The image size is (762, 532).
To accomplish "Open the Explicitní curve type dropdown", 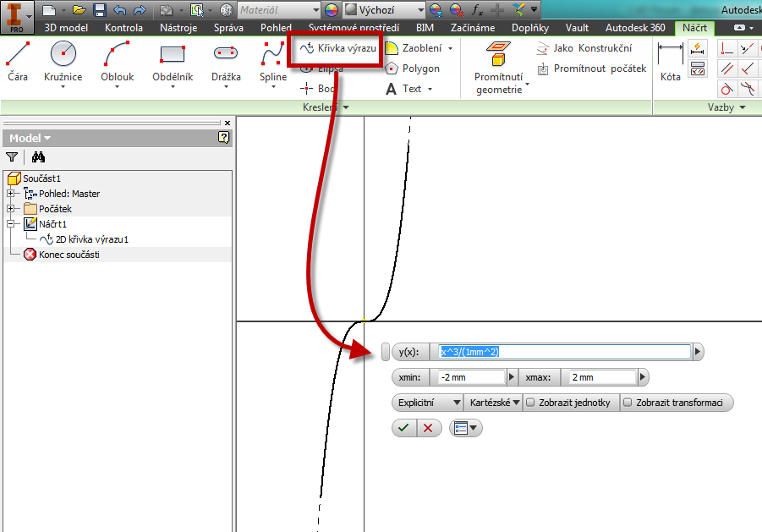I will click(x=429, y=403).
